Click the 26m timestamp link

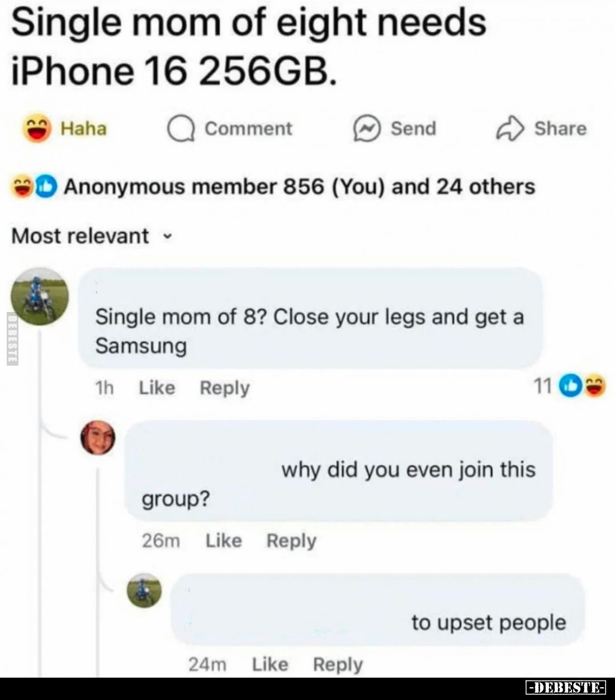(x=160, y=541)
